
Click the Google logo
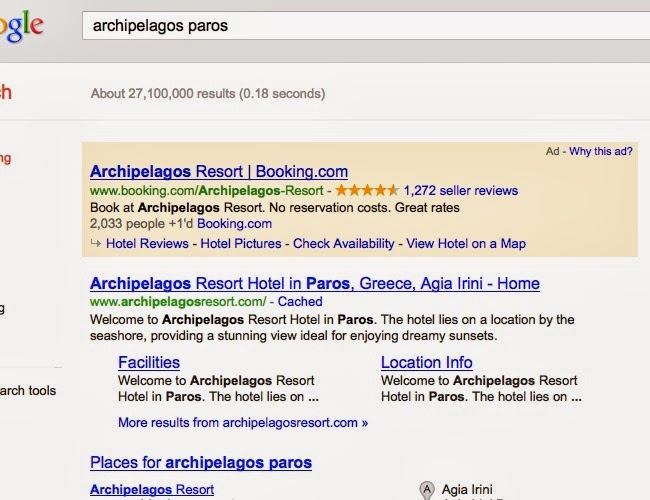(20, 26)
